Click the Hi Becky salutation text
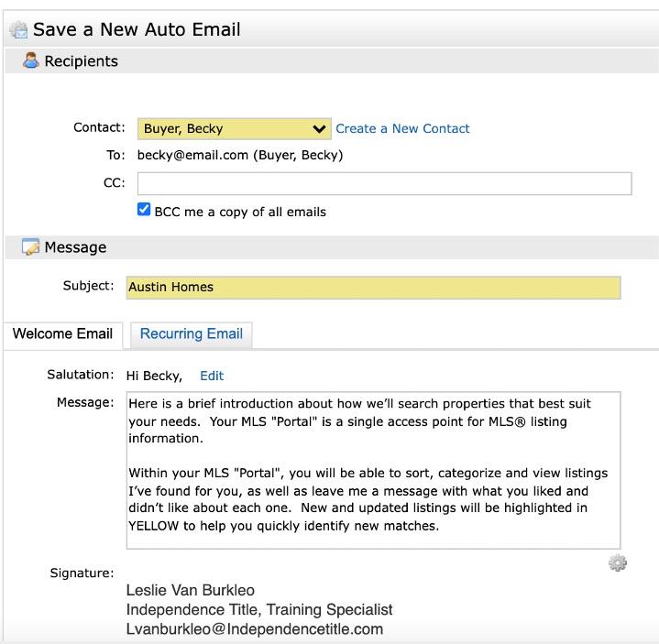The image size is (659, 644). 154,376
